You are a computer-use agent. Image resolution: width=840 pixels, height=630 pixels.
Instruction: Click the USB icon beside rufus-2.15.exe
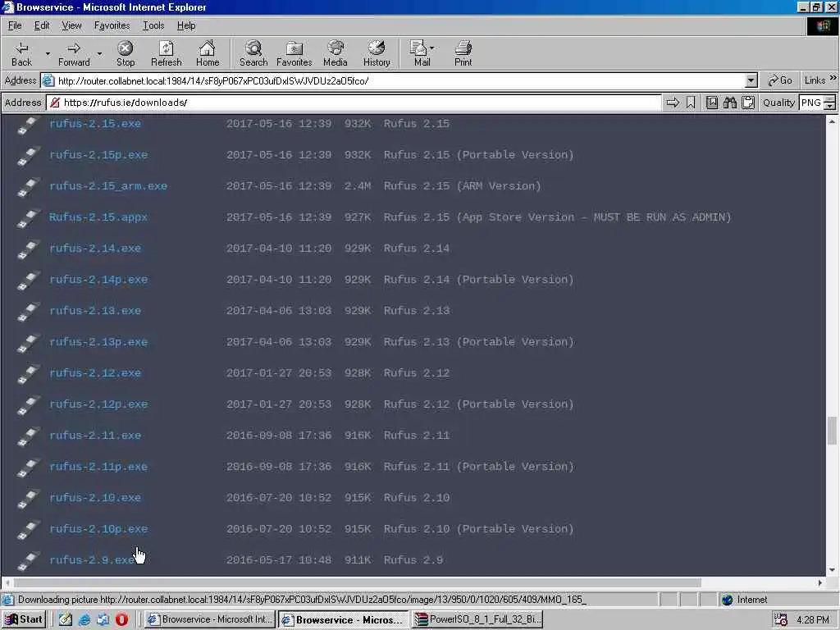[28, 125]
